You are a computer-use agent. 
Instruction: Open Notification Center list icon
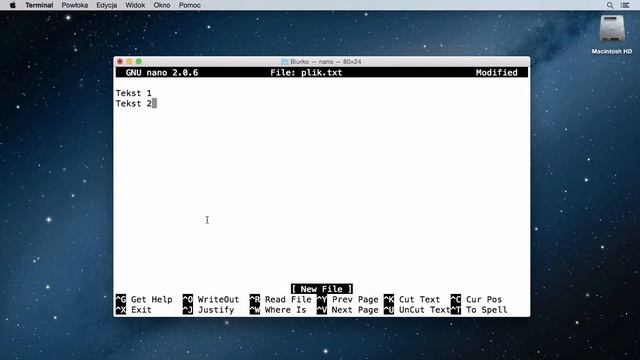click(625, 5)
